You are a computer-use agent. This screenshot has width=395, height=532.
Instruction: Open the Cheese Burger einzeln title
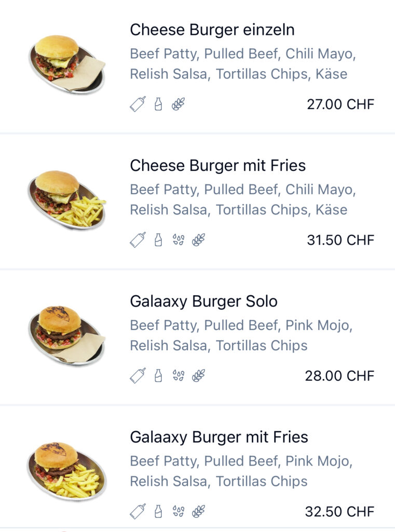(x=212, y=30)
